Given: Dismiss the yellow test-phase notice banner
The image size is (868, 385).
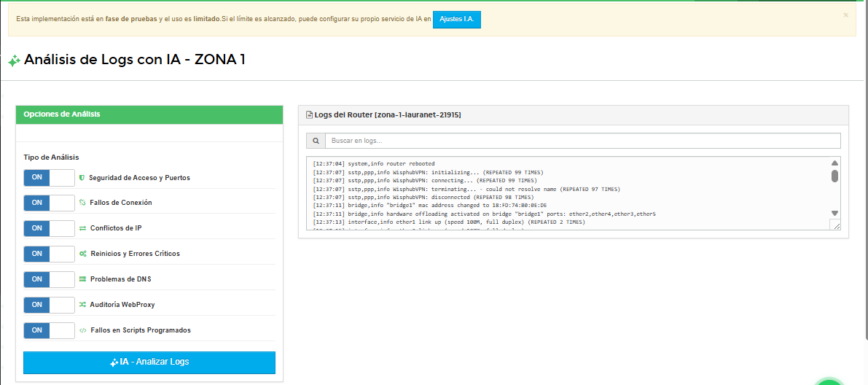Looking at the screenshot, I should 845,15.
